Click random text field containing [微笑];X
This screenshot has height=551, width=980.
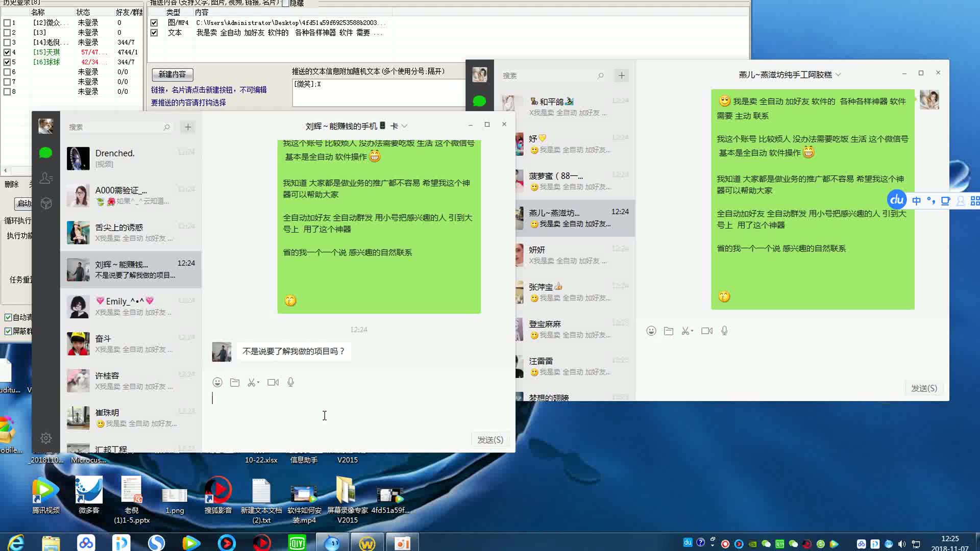click(378, 92)
